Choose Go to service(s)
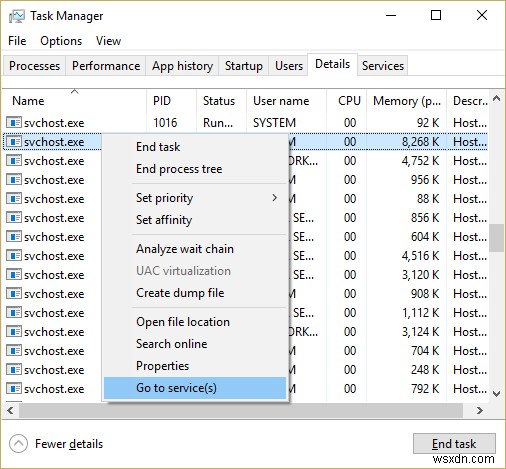The height and width of the screenshot is (469, 506). [195, 388]
